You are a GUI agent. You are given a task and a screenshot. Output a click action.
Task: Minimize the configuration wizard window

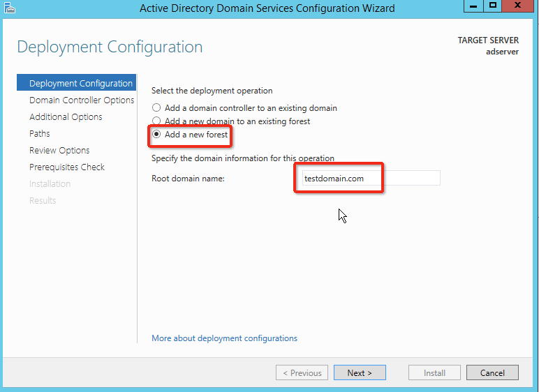coord(473,7)
